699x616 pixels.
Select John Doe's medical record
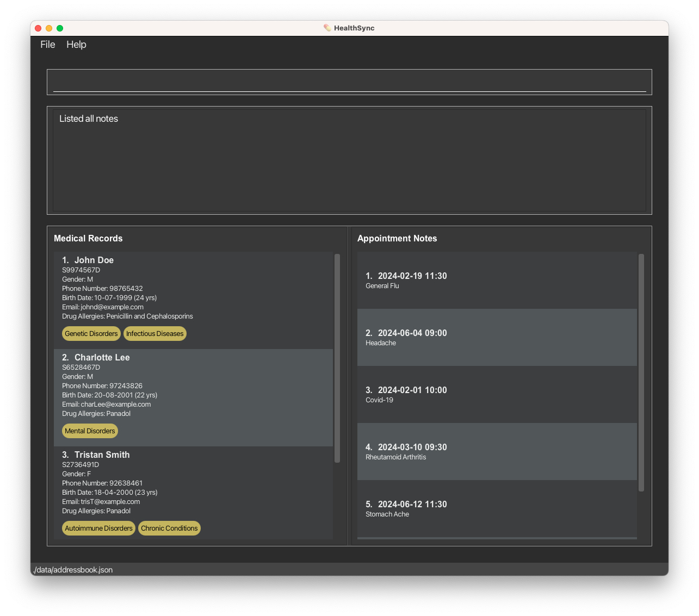193,300
